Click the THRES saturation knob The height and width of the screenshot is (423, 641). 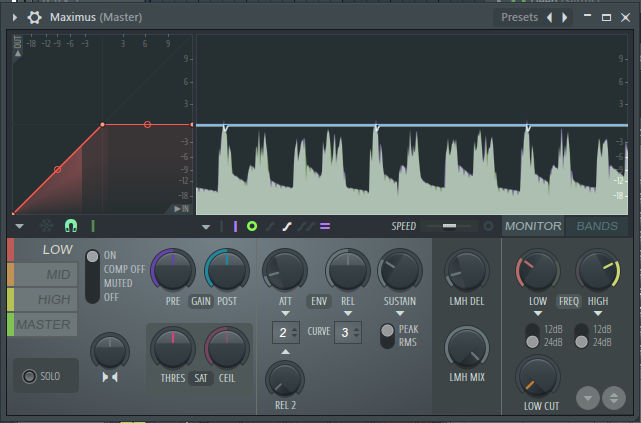coord(173,349)
